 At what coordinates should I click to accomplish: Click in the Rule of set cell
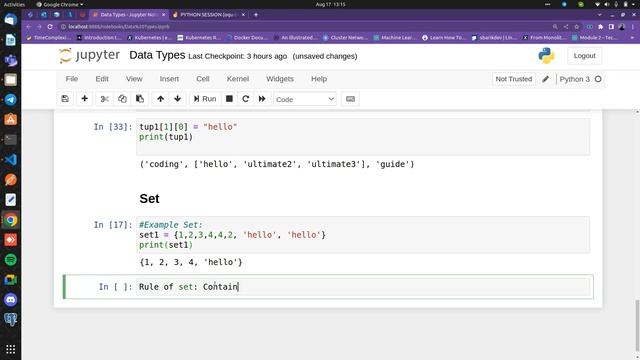pyautogui.click(x=363, y=287)
